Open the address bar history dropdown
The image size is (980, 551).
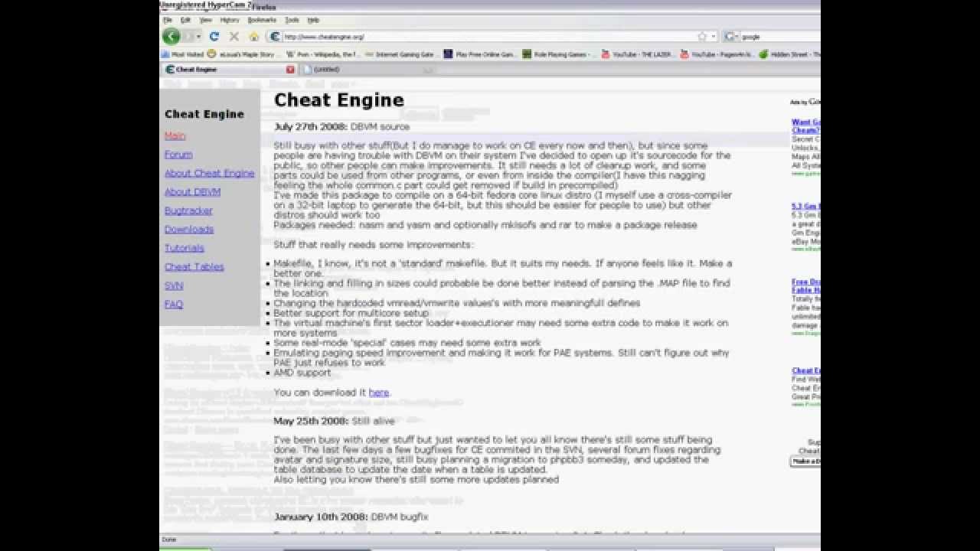click(714, 36)
